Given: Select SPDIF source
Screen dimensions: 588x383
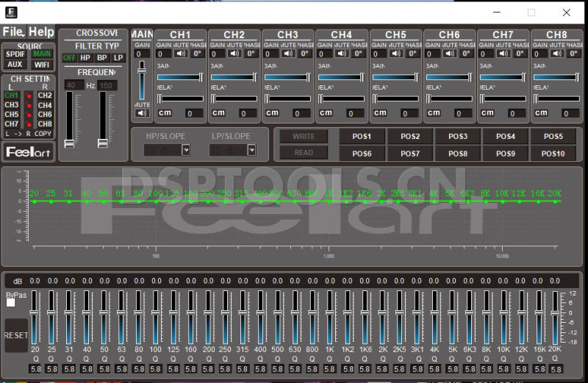Looking at the screenshot, I should [15, 54].
